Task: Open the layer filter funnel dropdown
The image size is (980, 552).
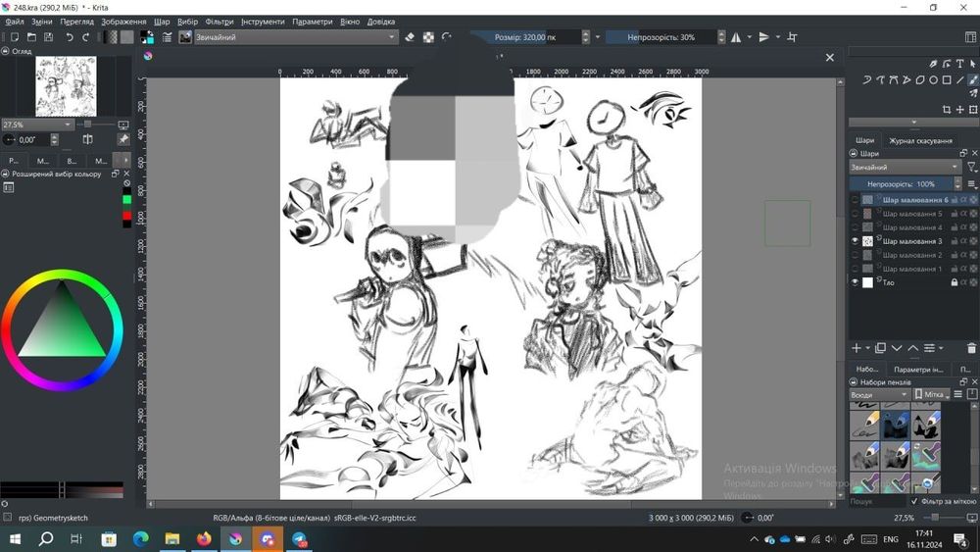Action: (x=972, y=167)
